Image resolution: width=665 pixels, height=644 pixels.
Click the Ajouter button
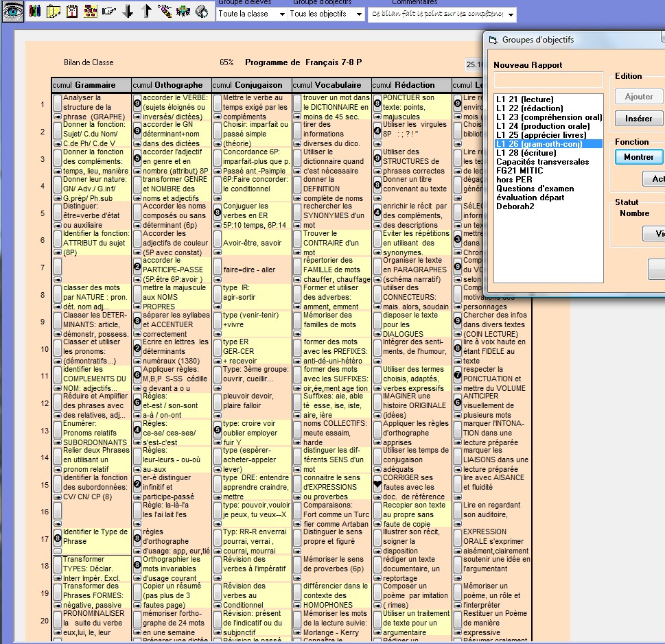coord(639,96)
